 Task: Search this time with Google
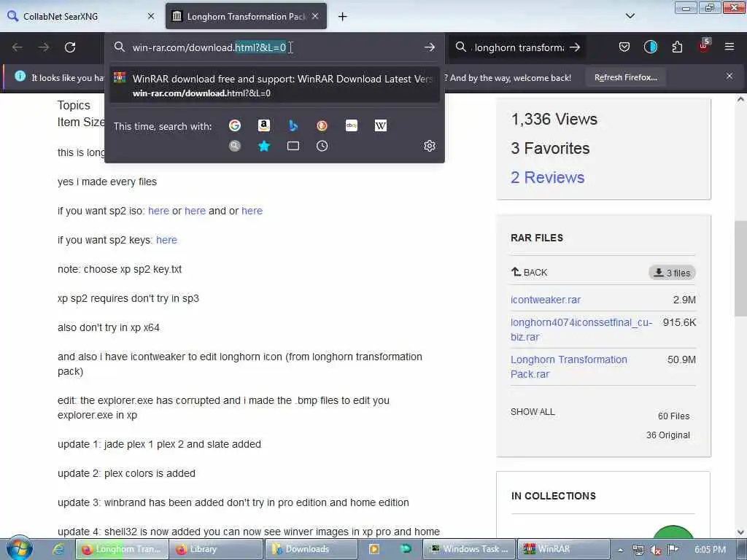point(235,125)
